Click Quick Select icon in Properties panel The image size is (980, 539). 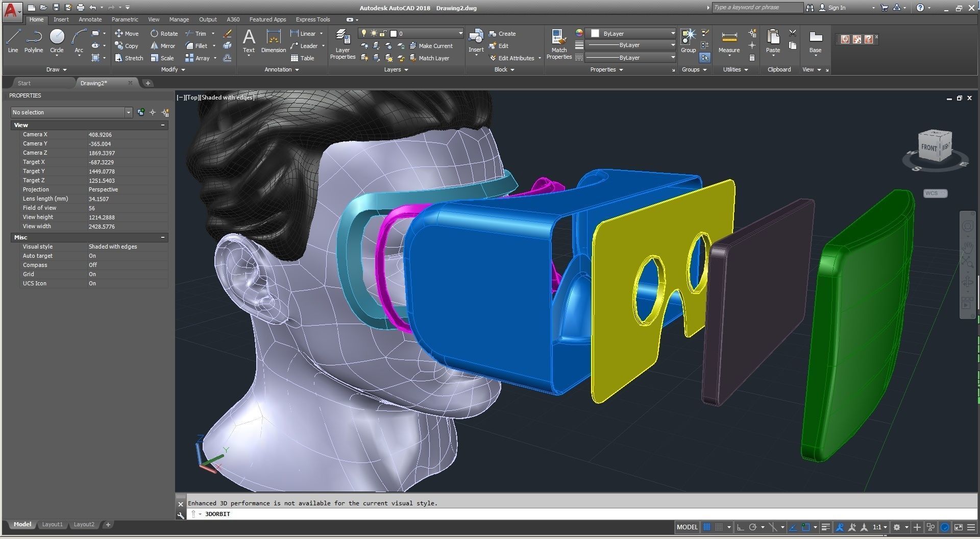(165, 112)
